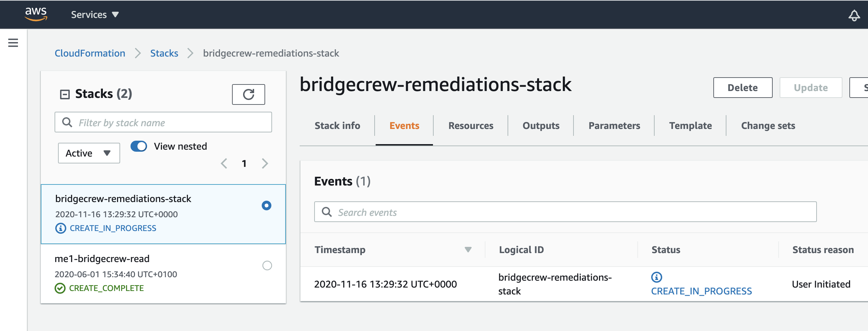This screenshot has height=331, width=868.
Task: Open the Template tab
Action: (x=691, y=126)
